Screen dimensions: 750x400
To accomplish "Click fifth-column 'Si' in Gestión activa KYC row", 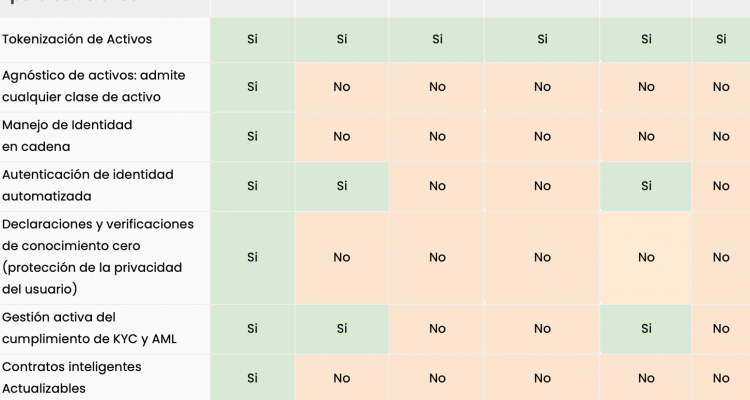I will (646, 328).
